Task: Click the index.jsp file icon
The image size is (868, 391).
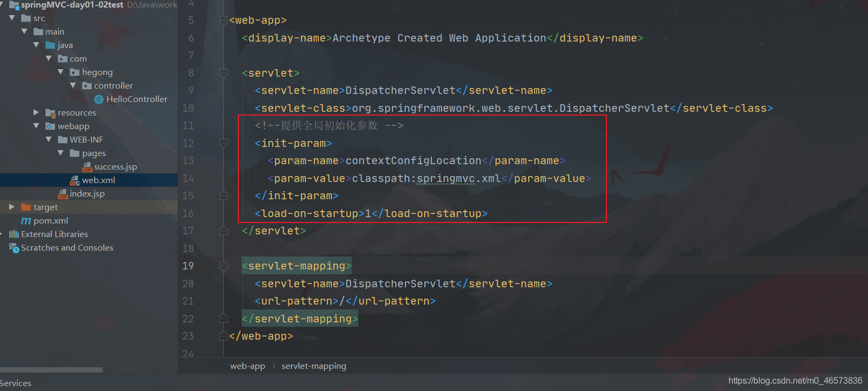Action: (63, 194)
